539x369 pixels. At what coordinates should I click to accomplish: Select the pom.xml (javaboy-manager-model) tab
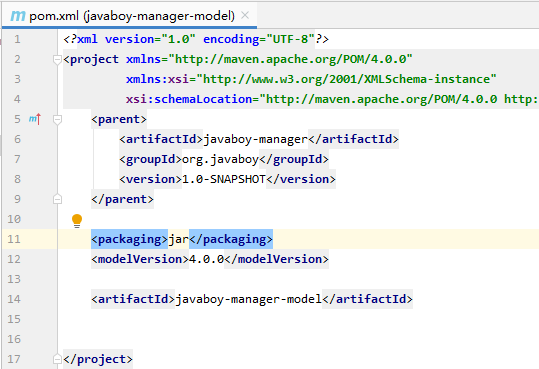coord(129,15)
